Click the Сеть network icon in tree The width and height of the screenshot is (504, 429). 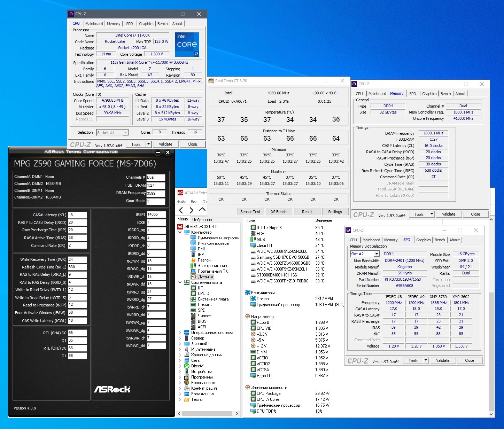[186, 360]
